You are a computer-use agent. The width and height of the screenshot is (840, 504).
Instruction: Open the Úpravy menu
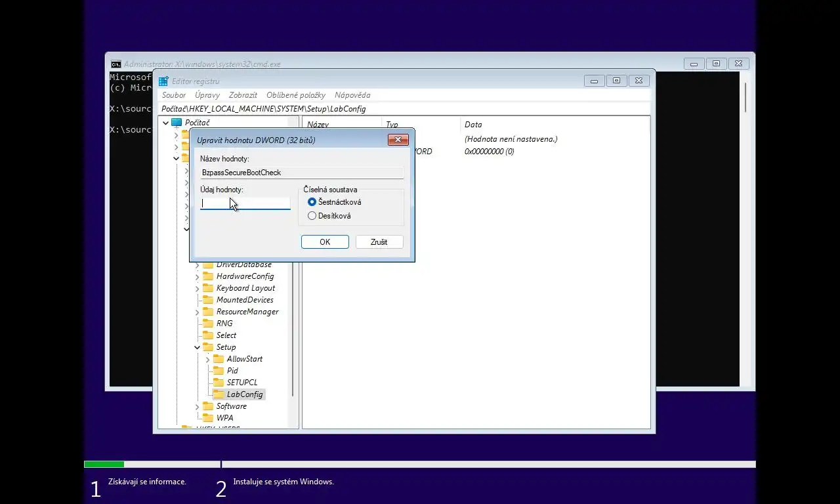207,95
